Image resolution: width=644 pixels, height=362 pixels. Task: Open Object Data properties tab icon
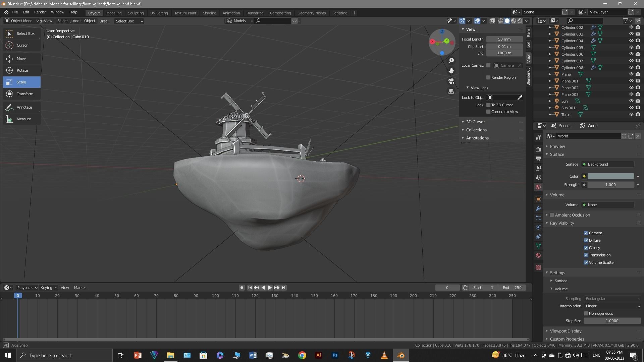click(538, 246)
